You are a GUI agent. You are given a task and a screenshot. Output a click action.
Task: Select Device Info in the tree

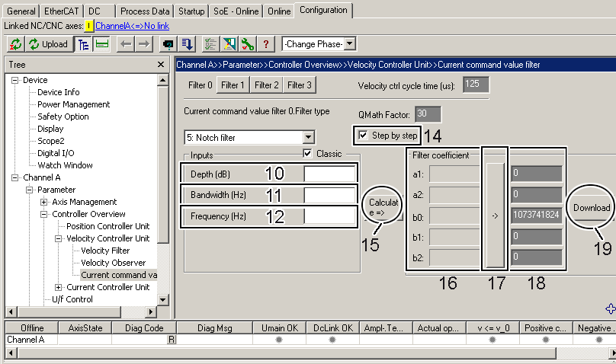59,92
